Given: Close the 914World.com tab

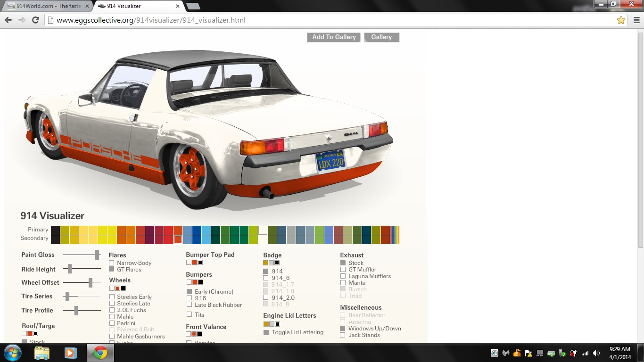Looking at the screenshot, I should 87,6.
